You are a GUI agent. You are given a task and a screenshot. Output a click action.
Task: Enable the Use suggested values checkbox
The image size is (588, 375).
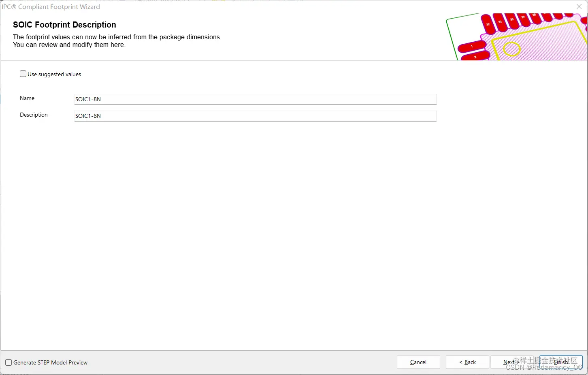pyautogui.click(x=23, y=74)
